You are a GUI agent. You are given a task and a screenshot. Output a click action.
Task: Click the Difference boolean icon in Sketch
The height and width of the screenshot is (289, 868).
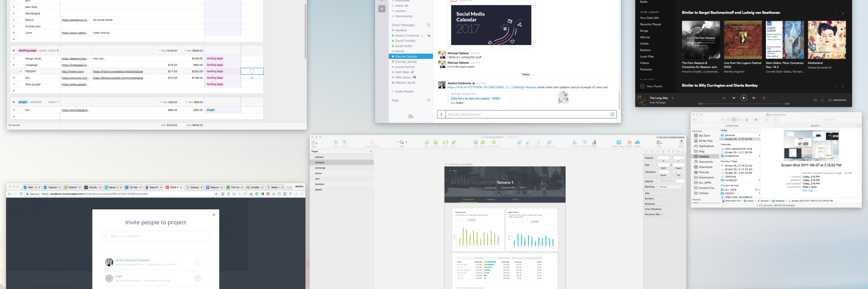tap(549, 142)
